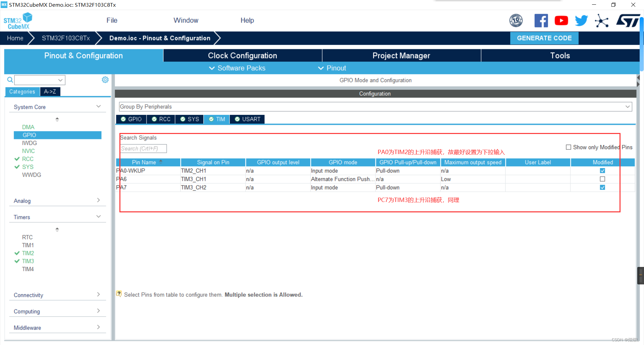Select the TIM peripheral tab
The height and width of the screenshot is (345, 644).
click(x=217, y=119)
